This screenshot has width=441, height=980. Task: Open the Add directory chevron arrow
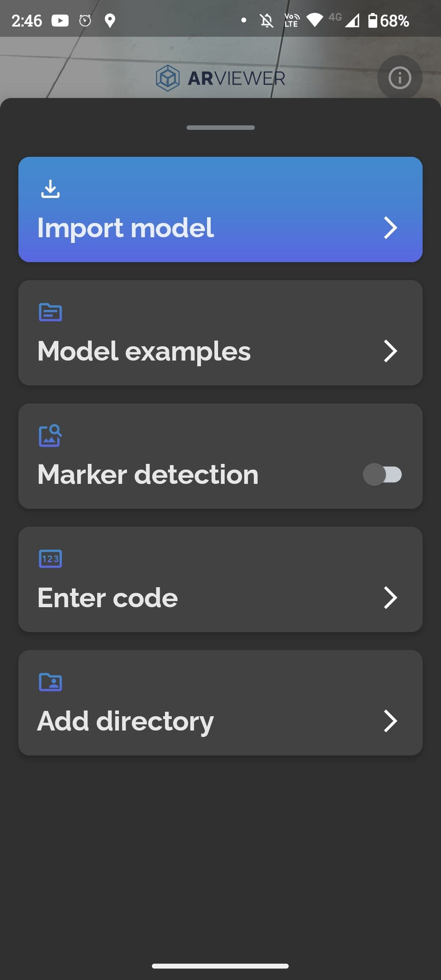pos(390,721)
